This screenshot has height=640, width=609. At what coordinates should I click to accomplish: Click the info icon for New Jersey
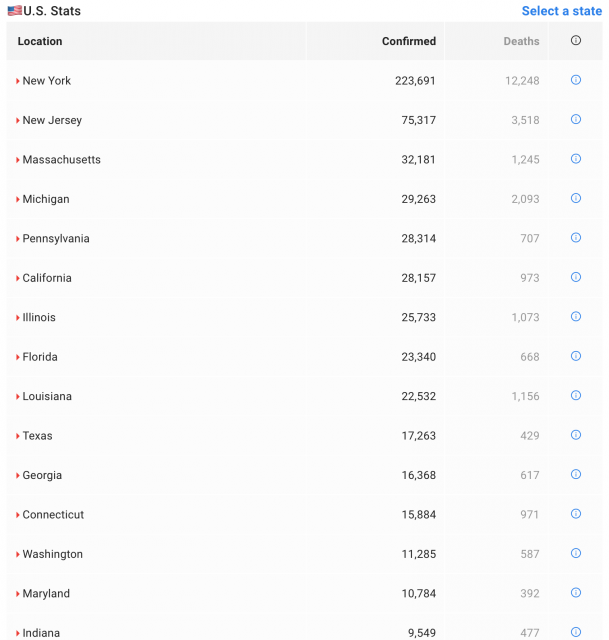pyautogui.click(x=576, y=119)
